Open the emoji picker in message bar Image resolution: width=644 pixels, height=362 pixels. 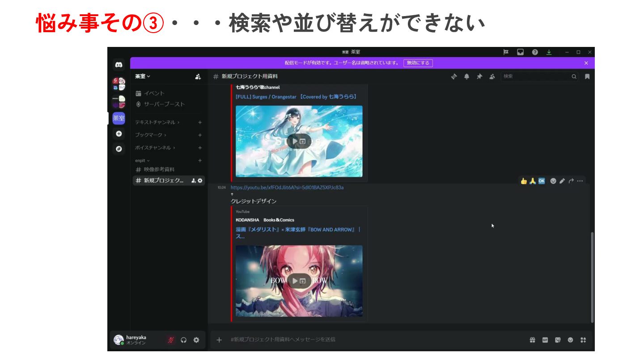pos(570,340)
